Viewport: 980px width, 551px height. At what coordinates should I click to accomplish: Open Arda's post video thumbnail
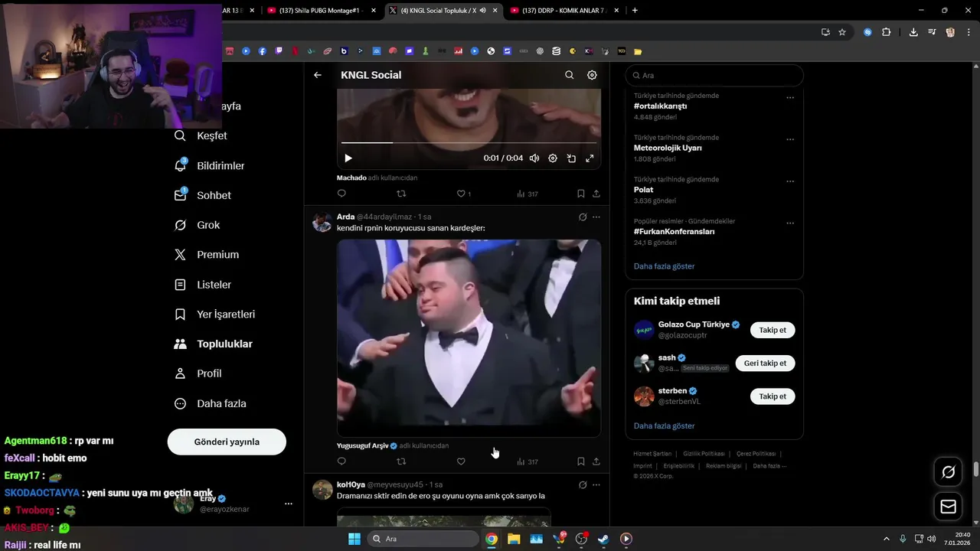(x=469, y=337)
